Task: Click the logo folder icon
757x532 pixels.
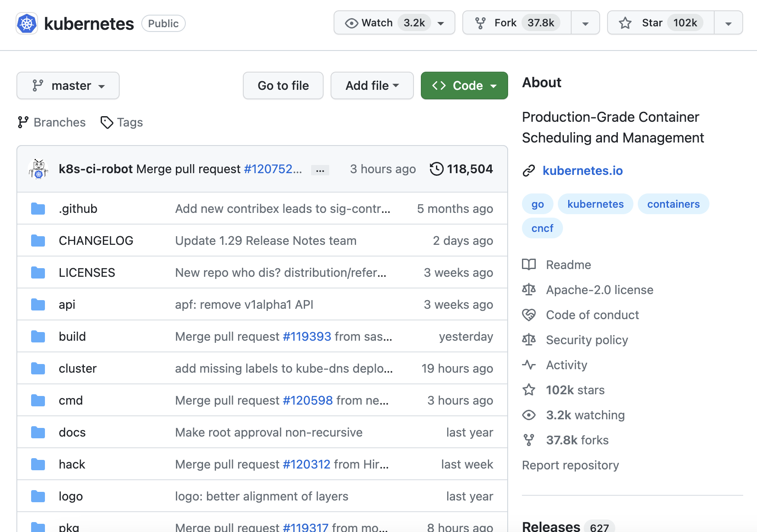Action: [38, 496]
